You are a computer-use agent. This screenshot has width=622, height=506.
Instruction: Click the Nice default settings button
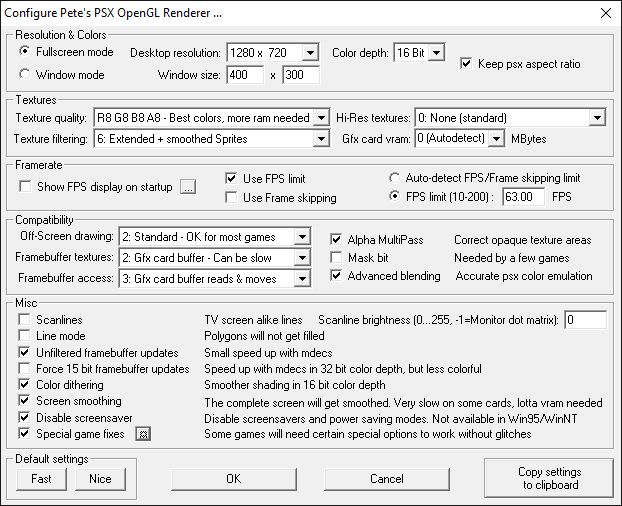[100, 479]
